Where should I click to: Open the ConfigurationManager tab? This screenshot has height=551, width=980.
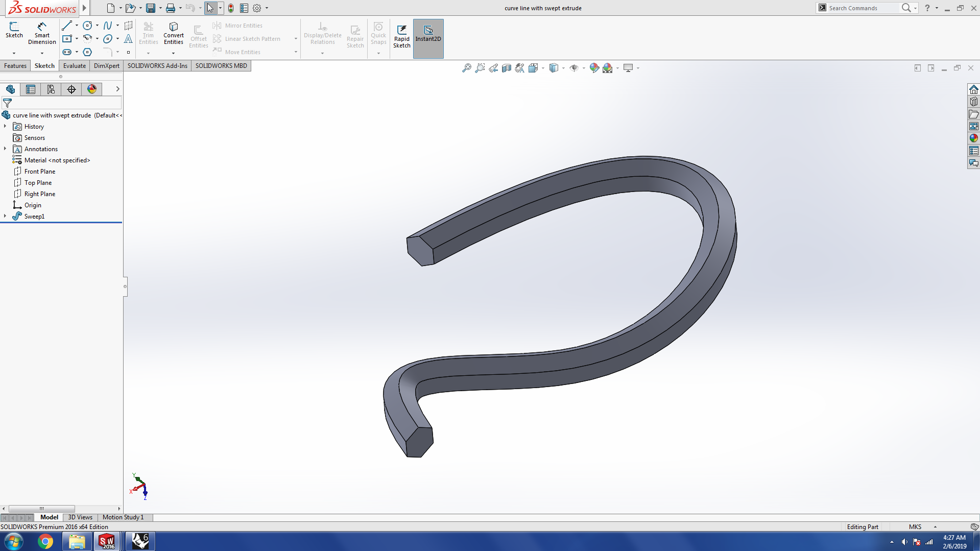point(51,89)
